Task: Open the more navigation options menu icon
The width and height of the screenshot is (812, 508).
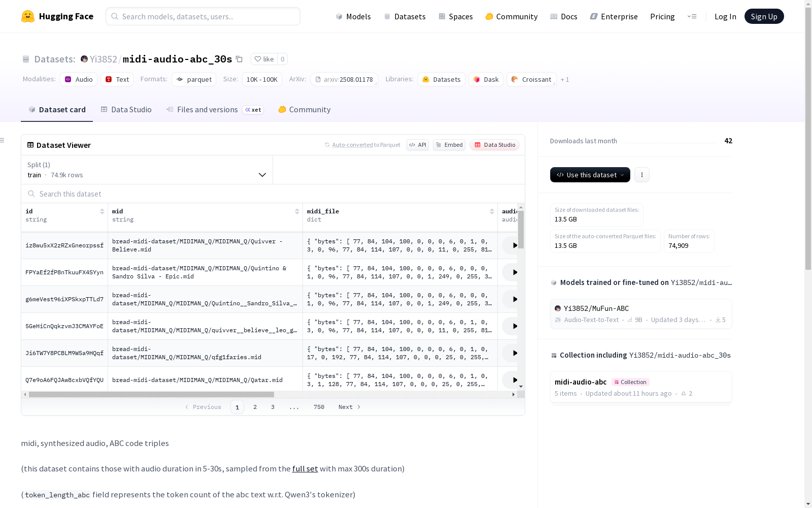Action: (x=692, y=16)
